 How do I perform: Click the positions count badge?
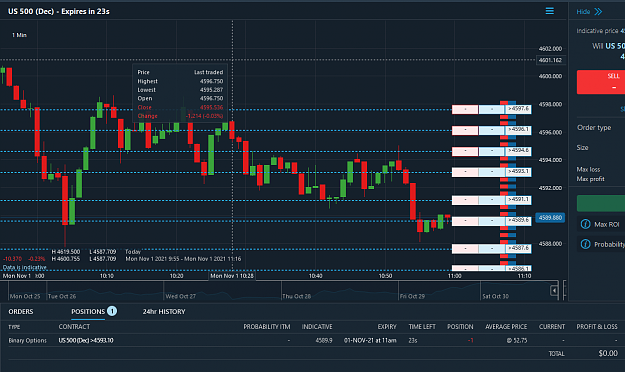[x=112, y=311]
